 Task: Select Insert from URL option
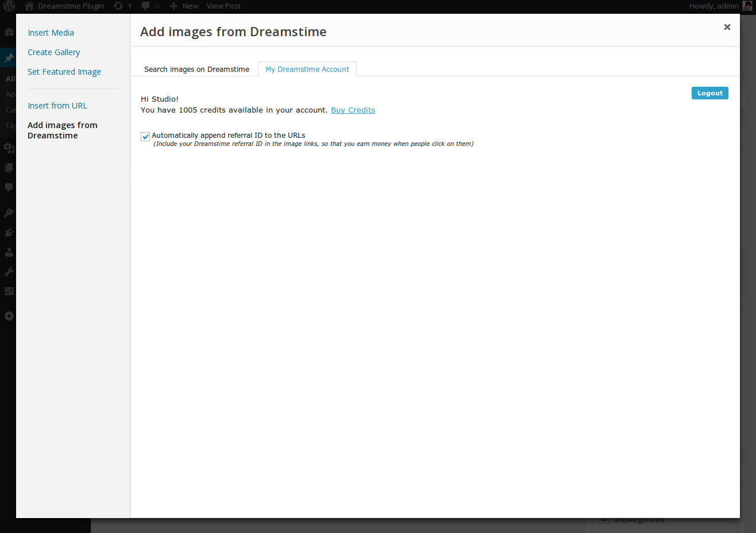[57, 106]
